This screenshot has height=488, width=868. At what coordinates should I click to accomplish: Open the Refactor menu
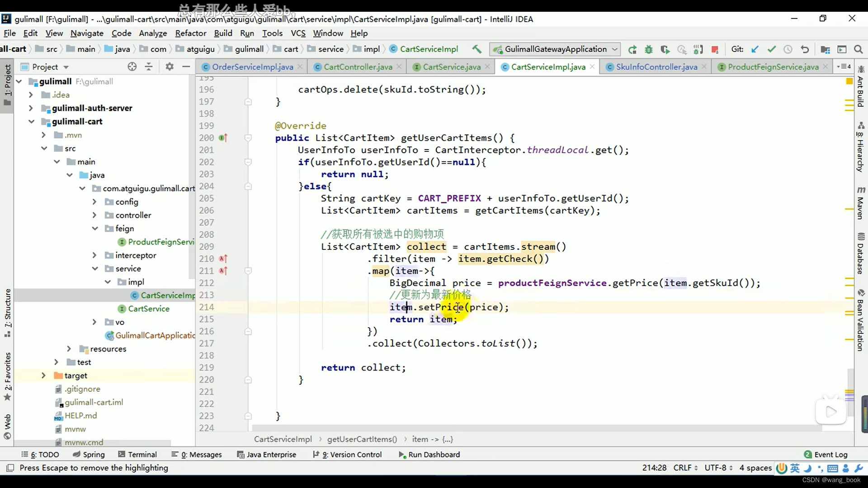(190, 33)
